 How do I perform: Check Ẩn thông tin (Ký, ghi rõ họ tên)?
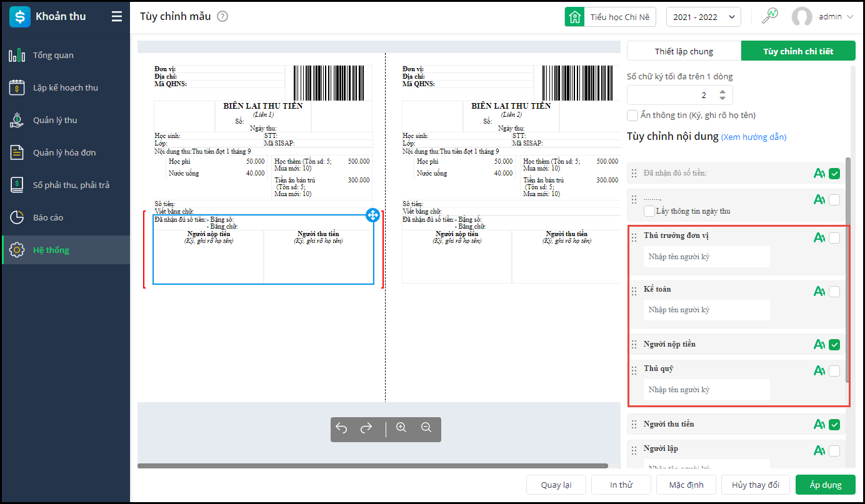(632, 116)
